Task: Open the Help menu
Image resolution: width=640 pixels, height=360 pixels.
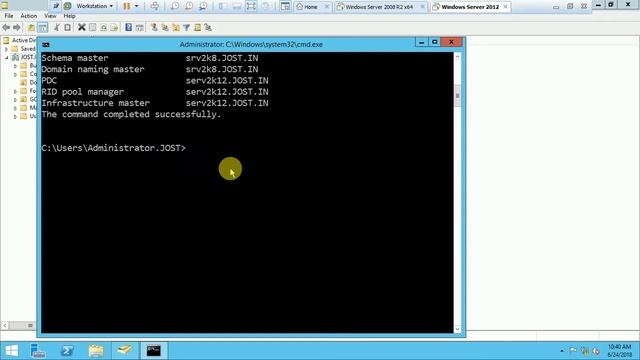Action: pos(69,16)
